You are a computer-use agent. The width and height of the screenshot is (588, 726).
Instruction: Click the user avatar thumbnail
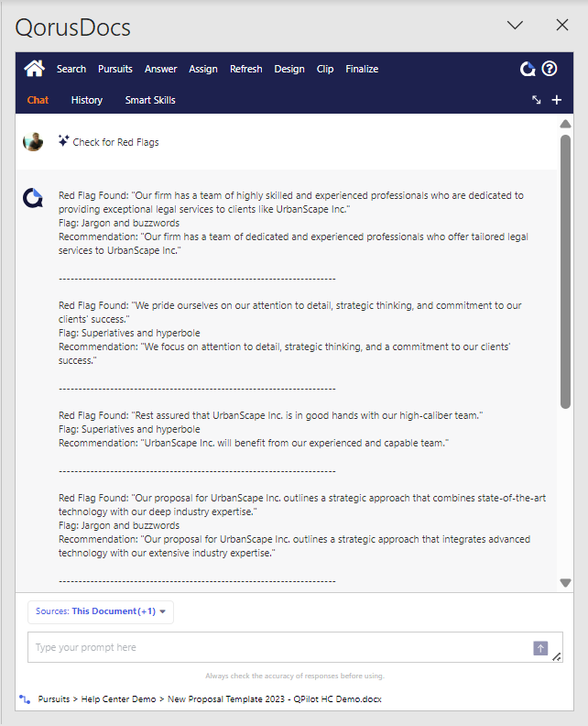(x=34, y=141)
